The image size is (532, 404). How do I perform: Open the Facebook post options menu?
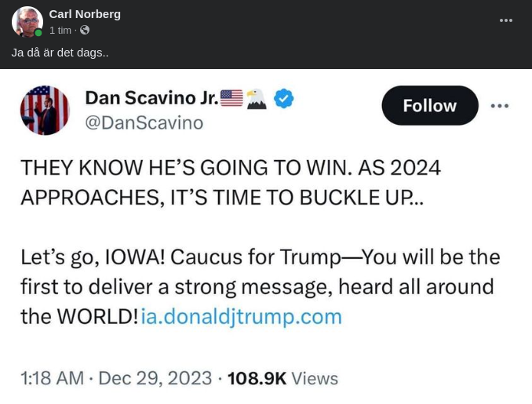click(x=506, y=20)
